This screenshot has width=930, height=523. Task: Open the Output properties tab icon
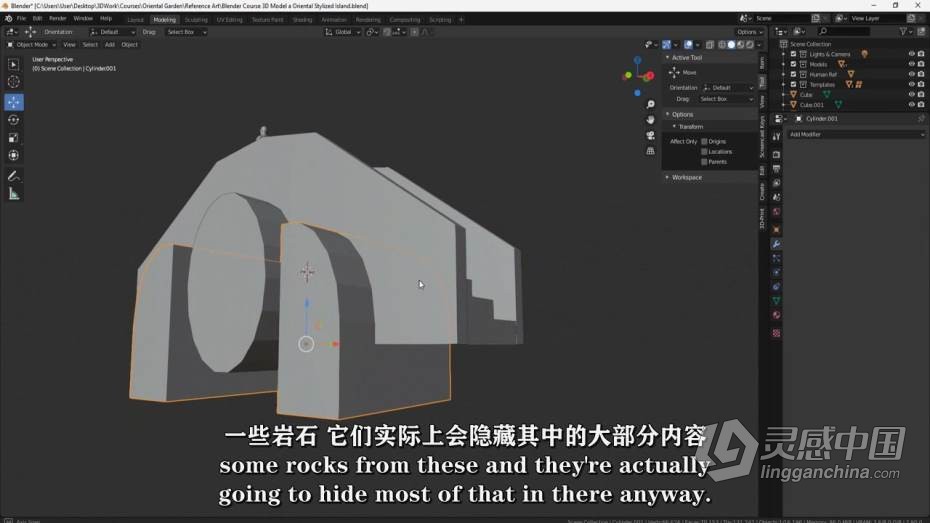pyautogui.click(x=776, y=169)
